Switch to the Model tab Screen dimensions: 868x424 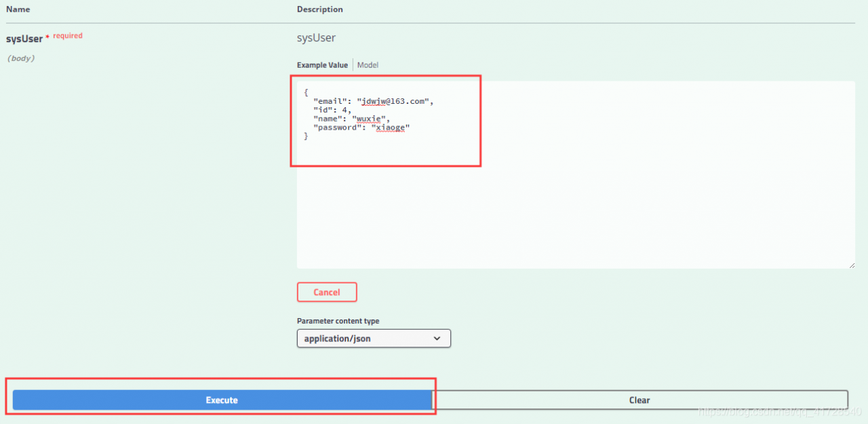point(368,65)
